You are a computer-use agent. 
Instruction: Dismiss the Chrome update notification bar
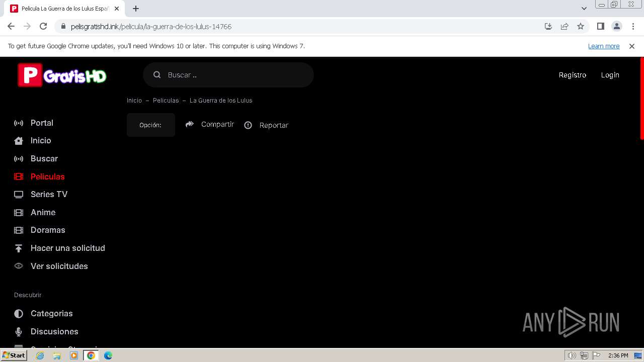coord(632,46)
